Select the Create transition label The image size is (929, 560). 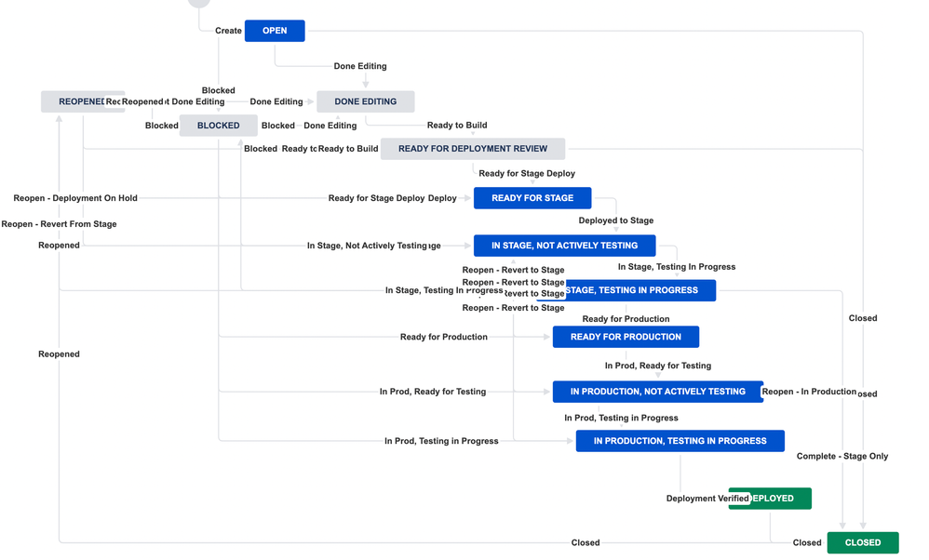(228, 31)
